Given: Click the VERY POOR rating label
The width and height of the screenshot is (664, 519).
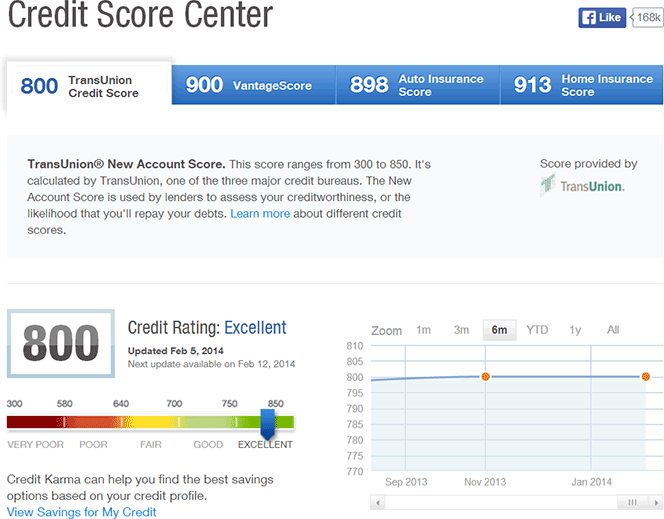Looking at the screenshot, I should pos(36,444).
